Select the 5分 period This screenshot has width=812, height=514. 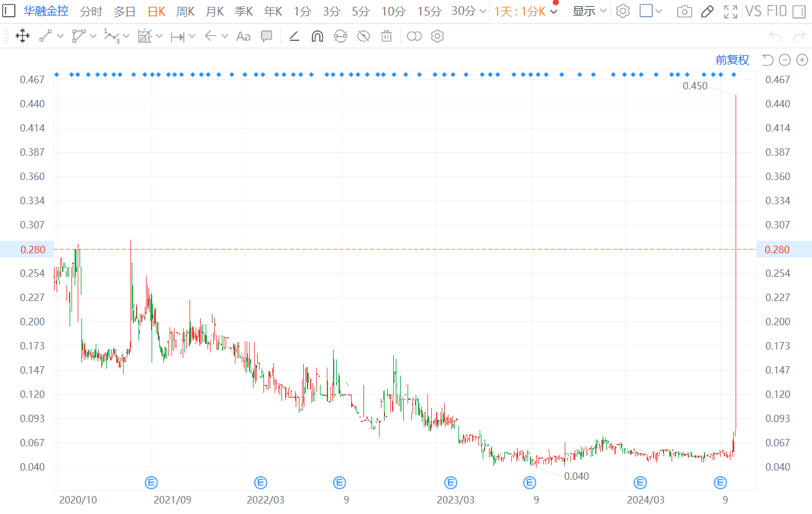tap(361, 11)
